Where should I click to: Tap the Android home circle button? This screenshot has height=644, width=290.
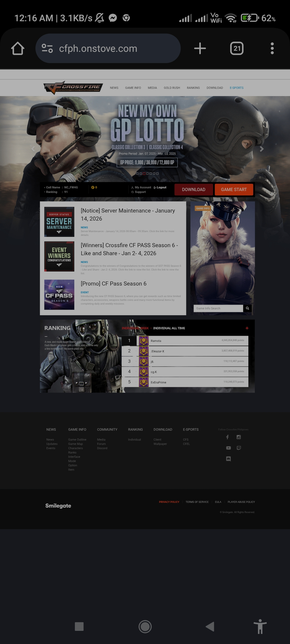(x=145, y=626)
